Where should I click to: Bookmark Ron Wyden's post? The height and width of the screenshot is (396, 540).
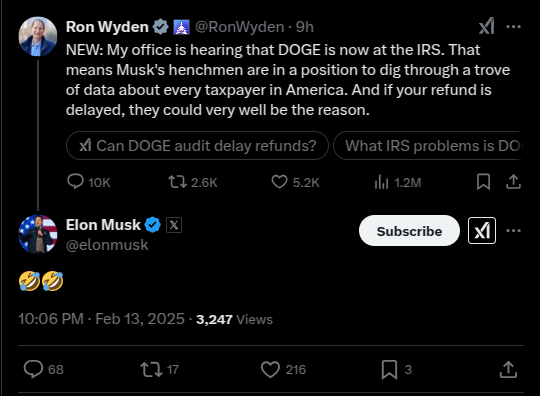(484, 182)
